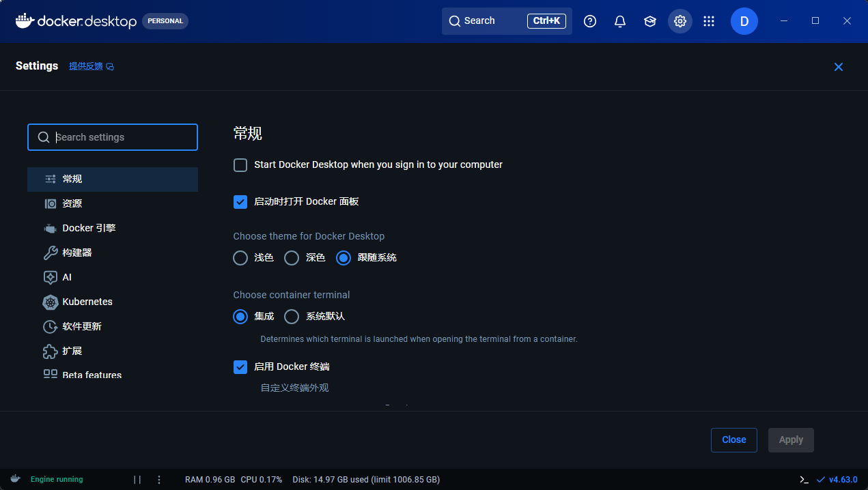The image size is (868, 490).
Task: Open the notifications bell icon
Action: [x=619, y=21]
